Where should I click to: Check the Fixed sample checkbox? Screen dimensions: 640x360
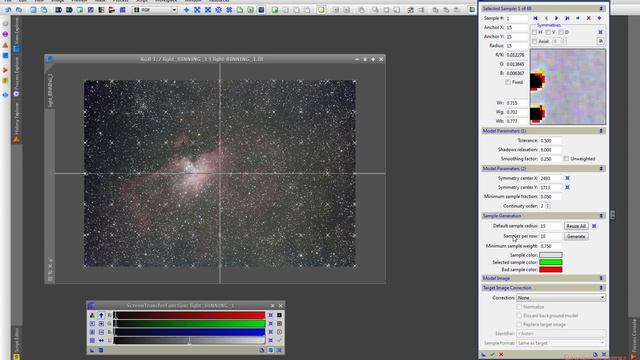click(x=508, y=82)
